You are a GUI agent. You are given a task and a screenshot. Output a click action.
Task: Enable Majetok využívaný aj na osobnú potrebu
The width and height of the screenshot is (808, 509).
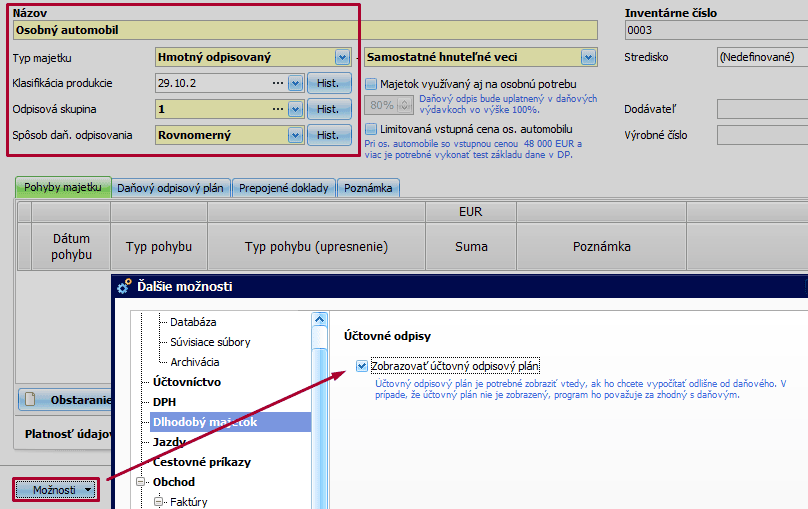[x=372, y=84]
